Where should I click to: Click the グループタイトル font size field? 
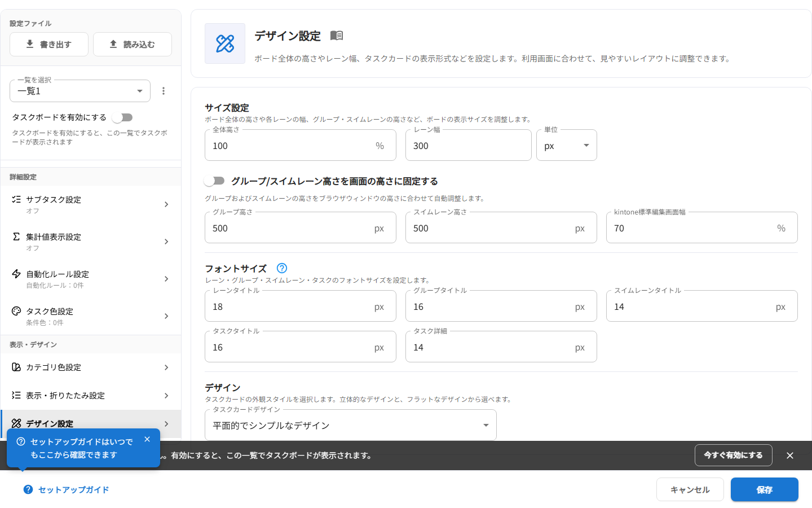(x=501, y=306)
